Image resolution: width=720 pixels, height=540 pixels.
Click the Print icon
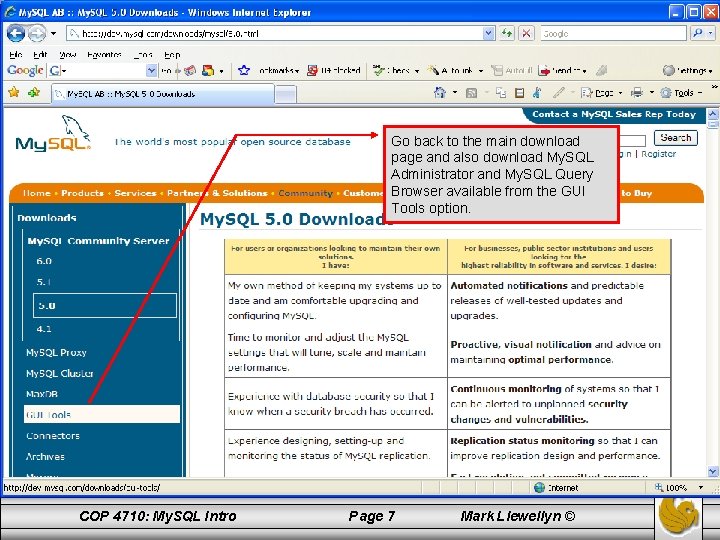(637, 93)
